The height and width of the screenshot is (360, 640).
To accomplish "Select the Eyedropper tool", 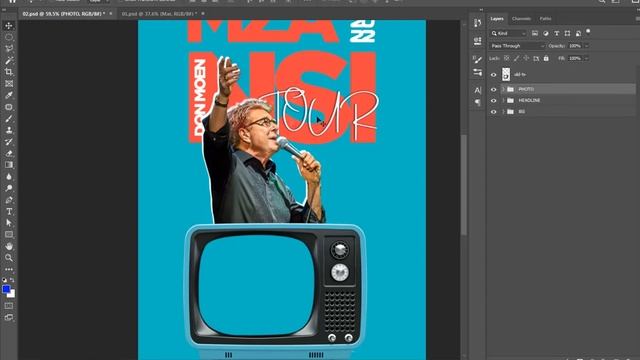I will point(9,95).
